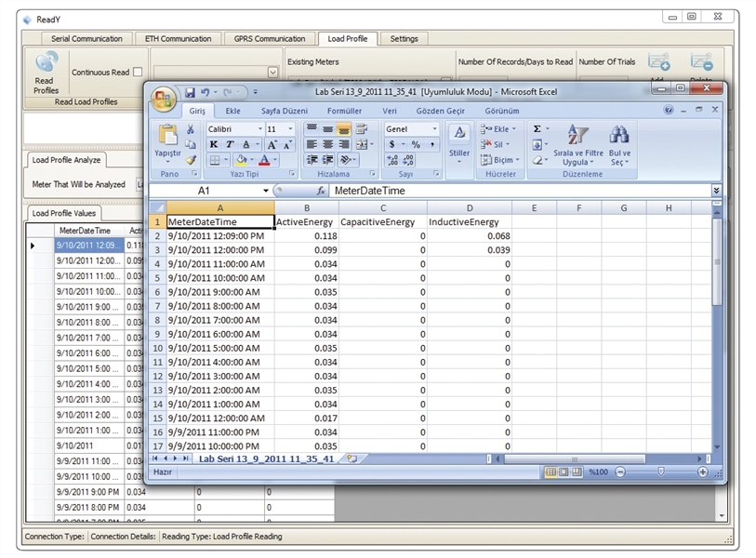Viewport: 756px width, 558px height.
Task: Increase decimal places
Action: 392,160
